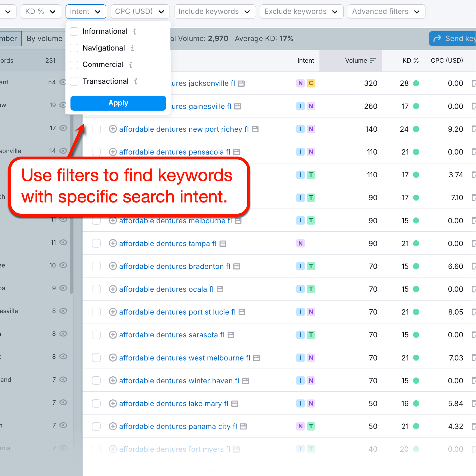Click the info icon beside Transactional
476x476 pixels.
(136, 81)
